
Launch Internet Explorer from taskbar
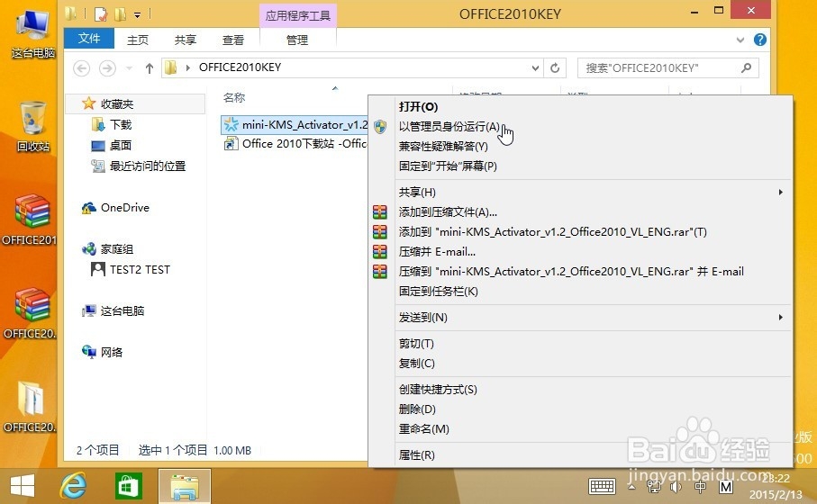(x=74, y=486)
